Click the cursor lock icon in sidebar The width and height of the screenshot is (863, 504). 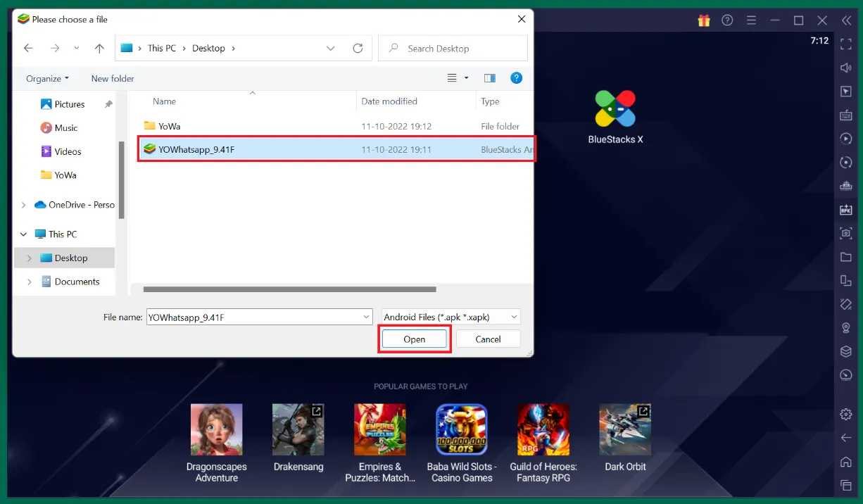846,92
